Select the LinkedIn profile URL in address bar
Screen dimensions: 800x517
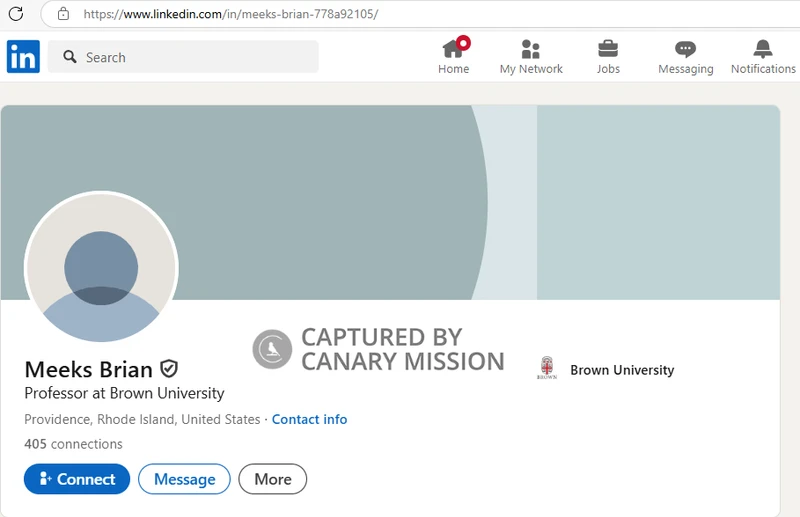click(x=231, y=14)
